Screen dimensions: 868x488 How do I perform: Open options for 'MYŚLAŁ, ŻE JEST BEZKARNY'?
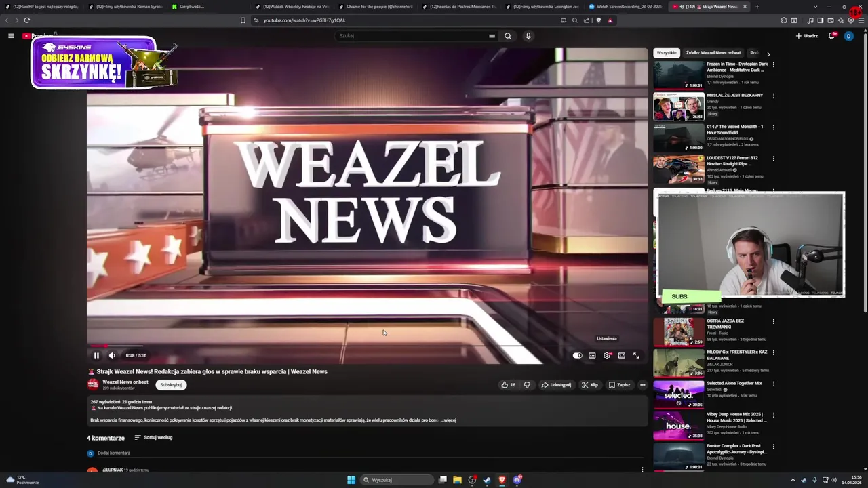(774, 96)
